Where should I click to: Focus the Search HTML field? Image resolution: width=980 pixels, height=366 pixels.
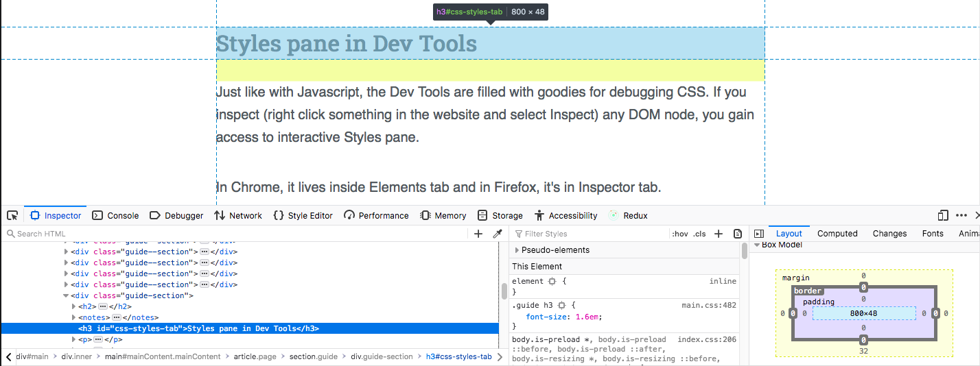coord(237,234)
